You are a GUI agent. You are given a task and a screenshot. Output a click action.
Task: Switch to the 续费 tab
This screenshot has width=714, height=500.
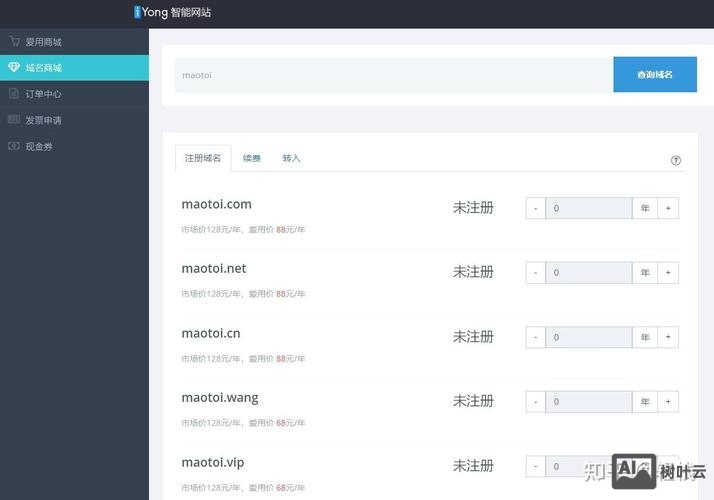point(252,159)
